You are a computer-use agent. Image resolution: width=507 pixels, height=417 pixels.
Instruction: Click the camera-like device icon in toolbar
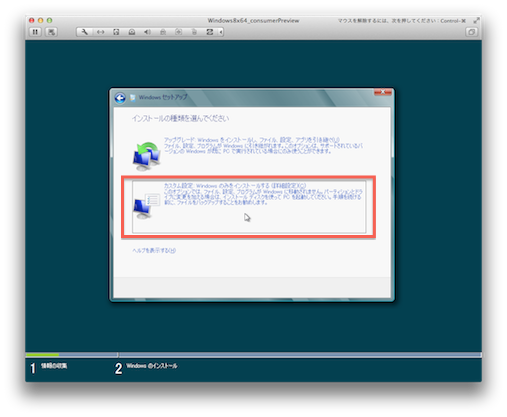179,32
